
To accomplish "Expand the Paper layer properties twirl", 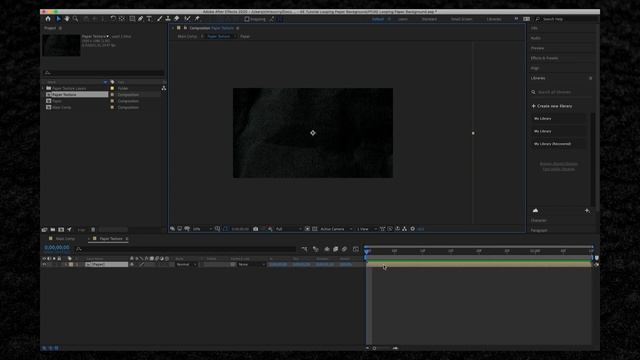I will pyautogui.click(x=65, y=264).
